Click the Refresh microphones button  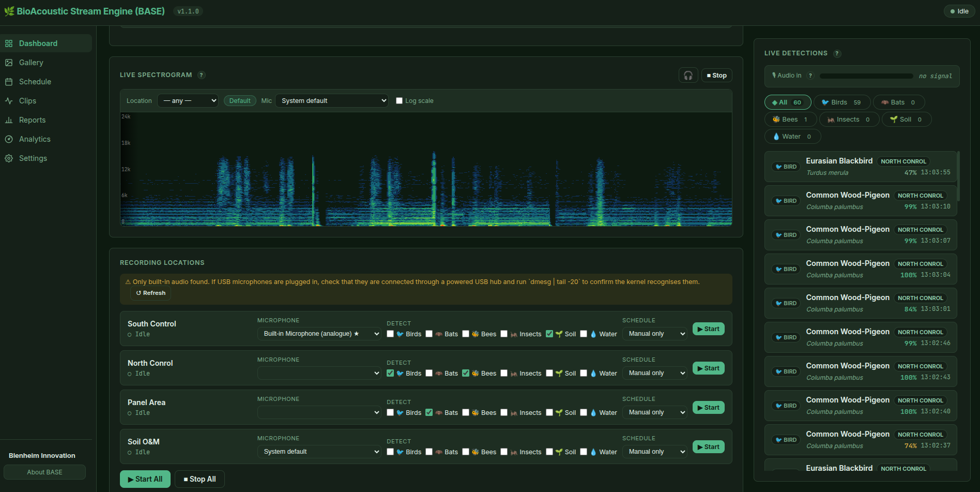tap(150, 293)
